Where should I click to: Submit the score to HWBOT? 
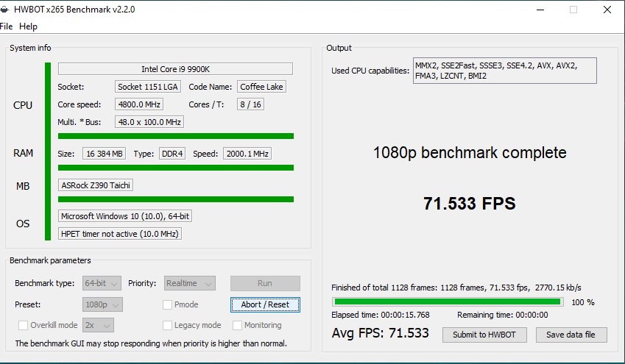[484, 335]
